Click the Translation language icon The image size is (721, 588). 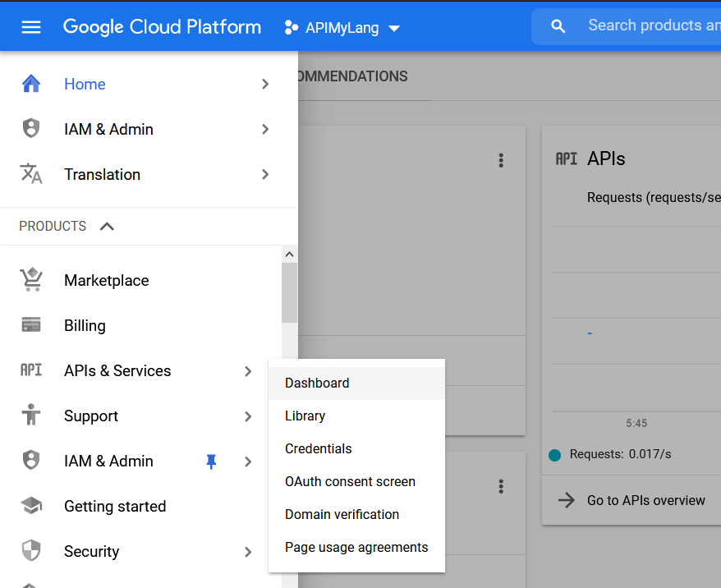(31, 174)
